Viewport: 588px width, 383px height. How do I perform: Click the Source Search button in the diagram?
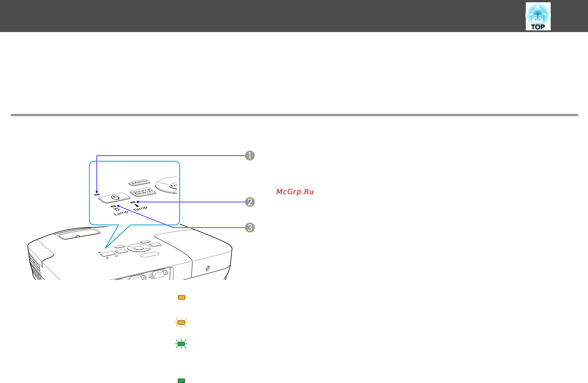143,192
